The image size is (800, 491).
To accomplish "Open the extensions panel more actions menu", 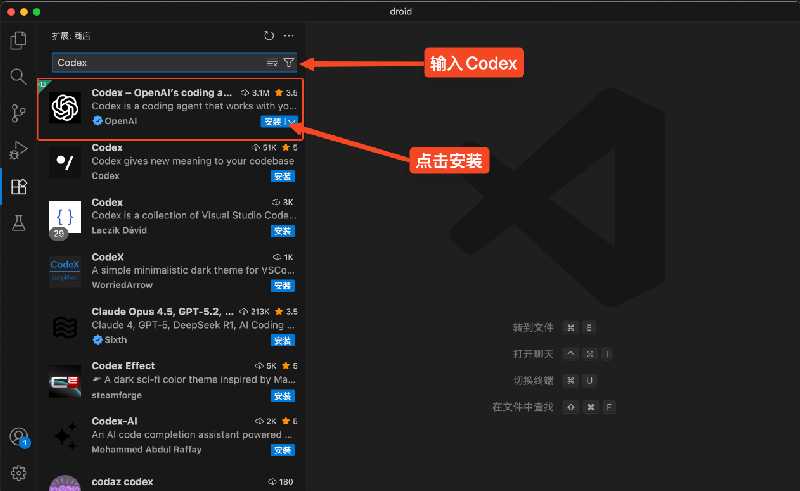I will tap(289, 36).
